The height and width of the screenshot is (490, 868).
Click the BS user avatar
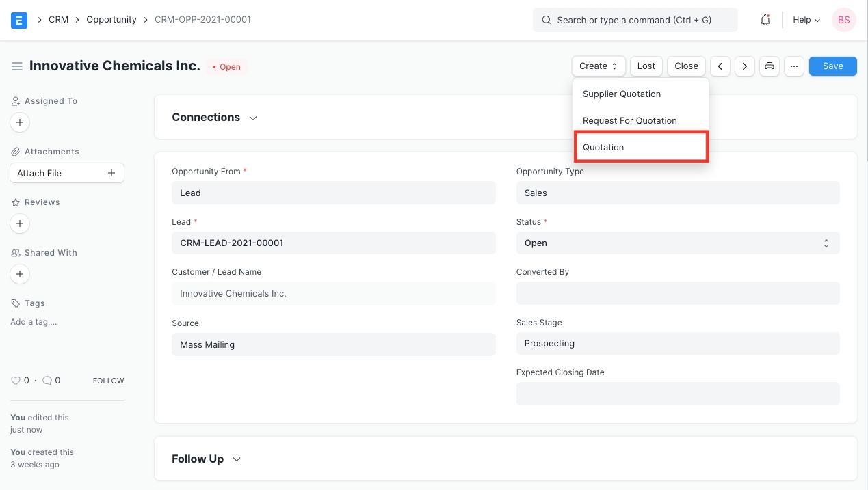pyautogui.click(x=844, y=20)
